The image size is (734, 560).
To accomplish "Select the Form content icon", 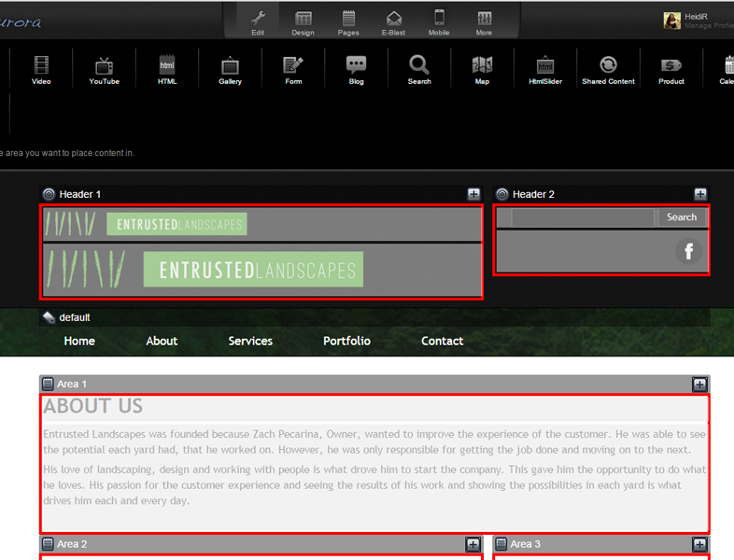I will coord(293,70).
